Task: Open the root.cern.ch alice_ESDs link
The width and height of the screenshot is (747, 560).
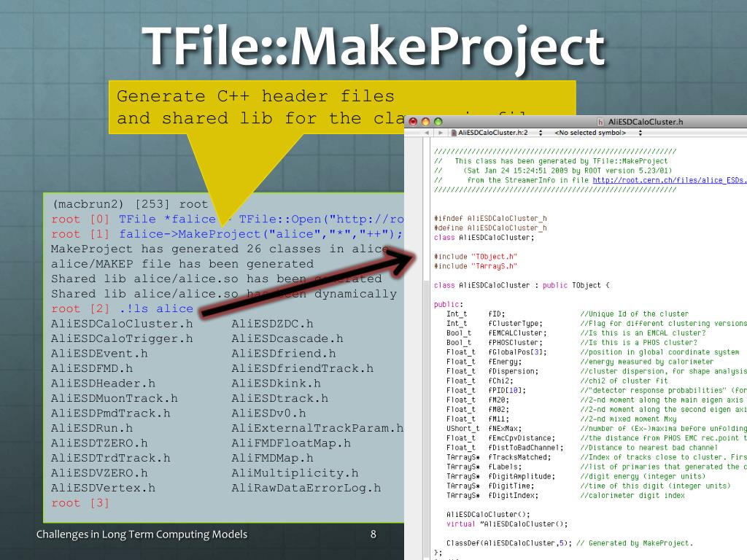Action: 670,181
